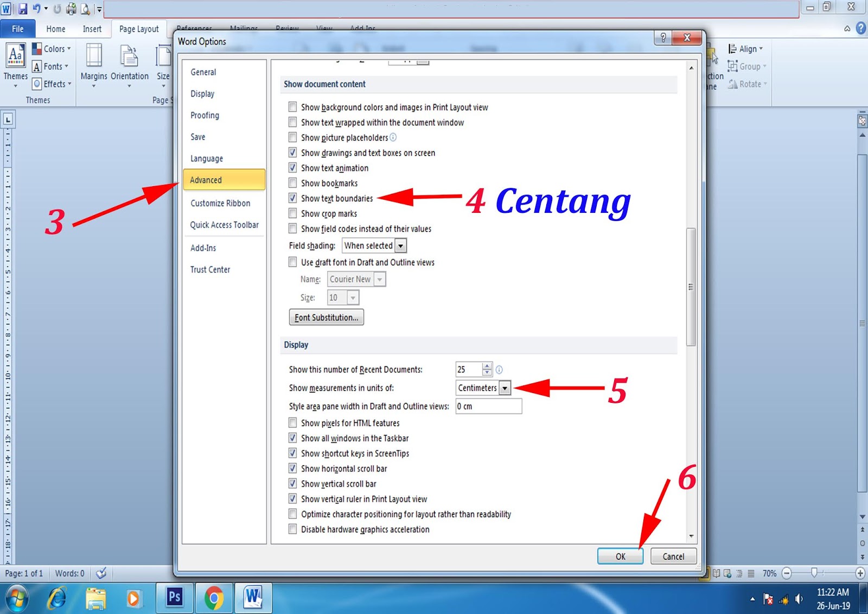Open Windows Explorer folder in taskbar
Image resolution: width=868 pixels, height=614 pixels.
point(95,598)
